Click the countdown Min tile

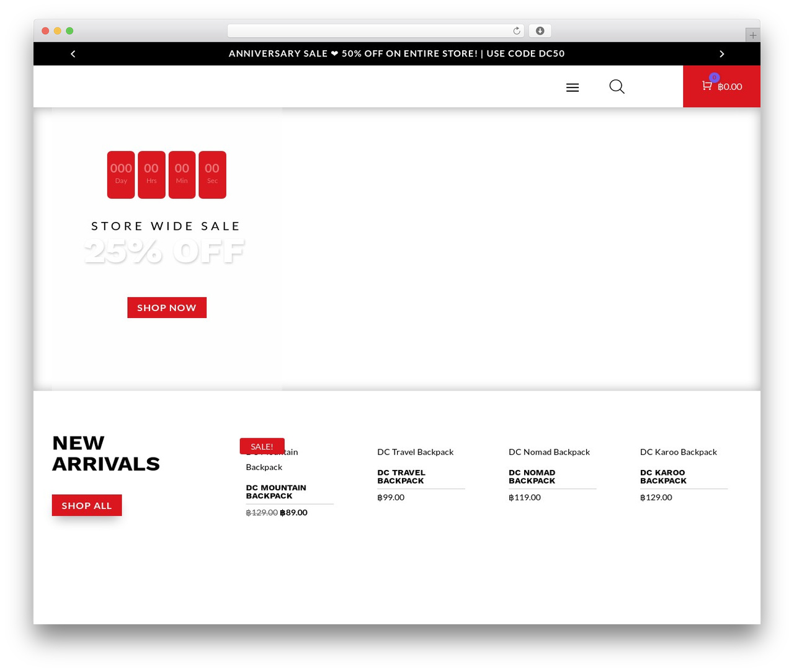(182, 175)
